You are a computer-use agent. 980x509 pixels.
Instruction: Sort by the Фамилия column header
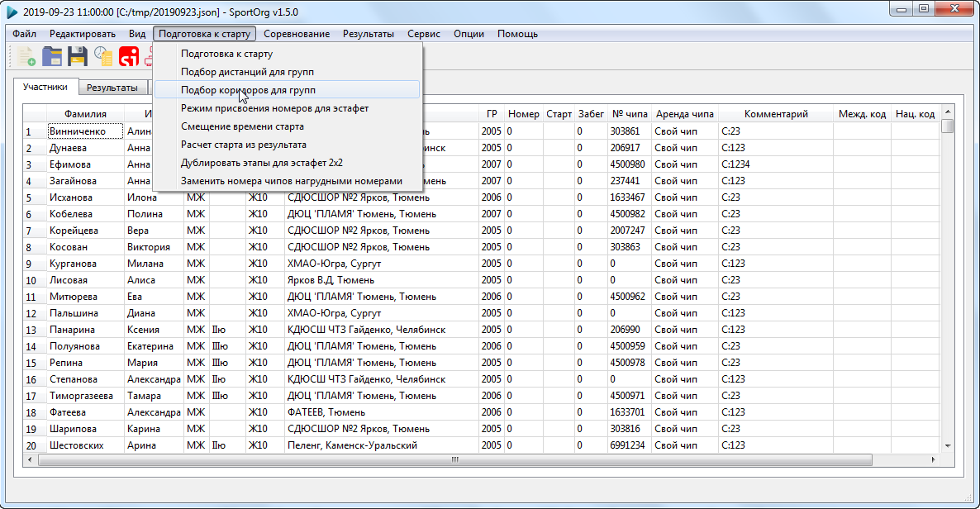click(x=85, y=114)
